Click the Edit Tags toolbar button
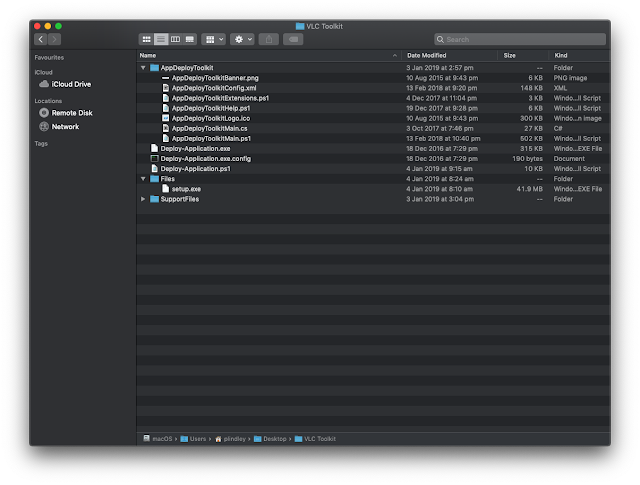 [293, 39]
